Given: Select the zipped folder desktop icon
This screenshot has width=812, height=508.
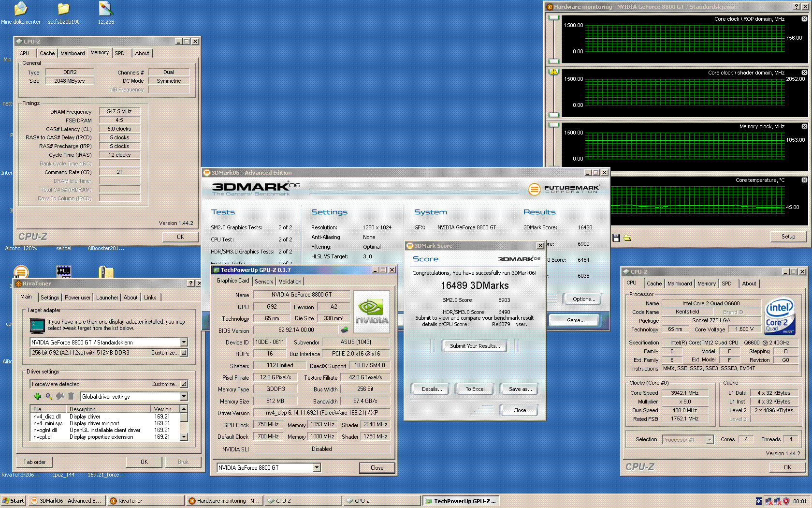Looking at the screenshot, I should coord(106,272).
